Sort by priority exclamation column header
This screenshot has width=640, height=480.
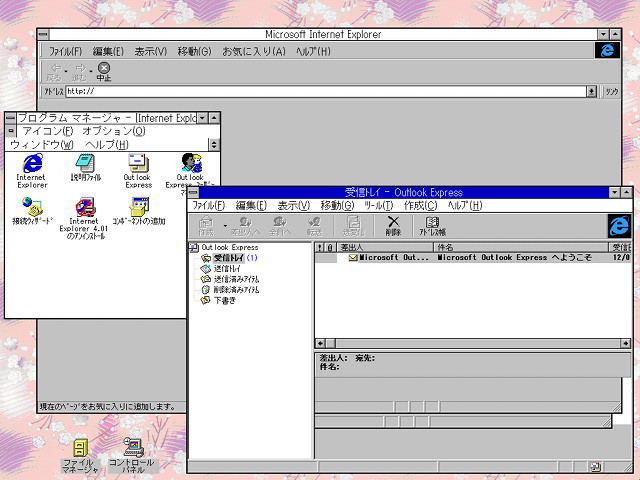click(x=320, y=247)
